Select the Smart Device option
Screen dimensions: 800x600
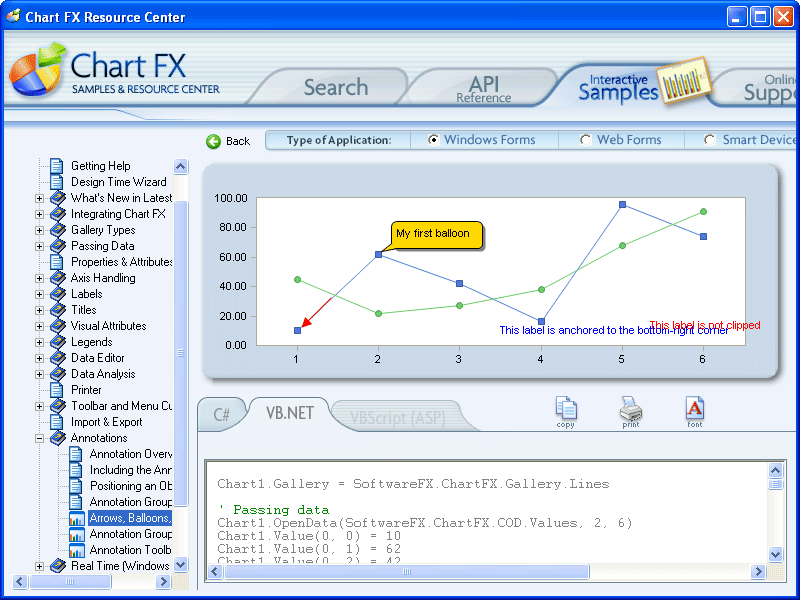coord(709,140)
